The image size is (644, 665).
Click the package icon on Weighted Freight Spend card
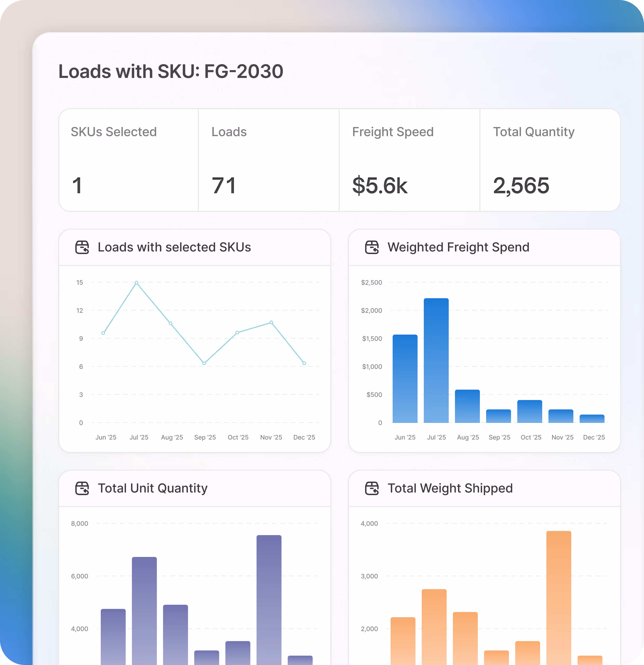click(372, 247)
